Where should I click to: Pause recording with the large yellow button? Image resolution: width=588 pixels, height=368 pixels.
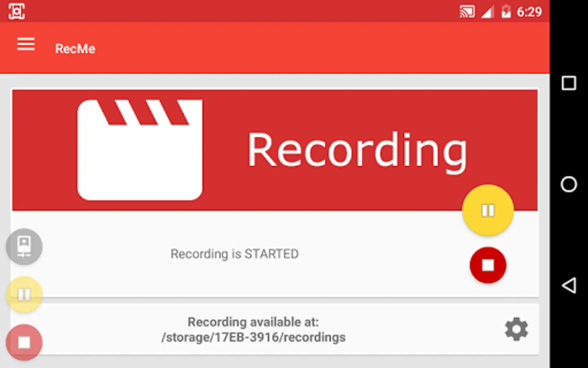coord(488,210)
